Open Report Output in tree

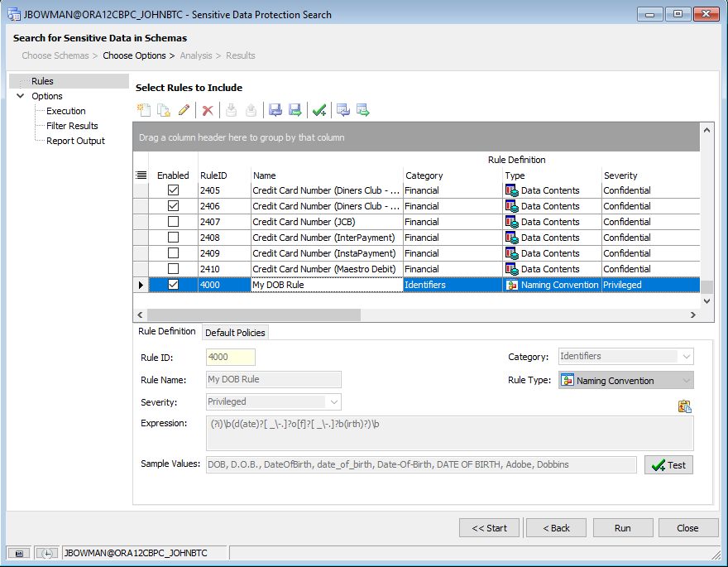tap(75, 141)
